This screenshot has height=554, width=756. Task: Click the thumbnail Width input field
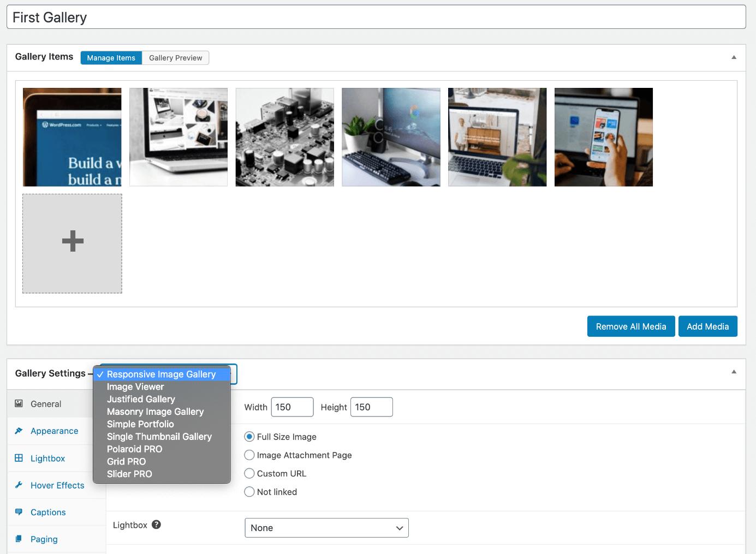tap(292, 407)
